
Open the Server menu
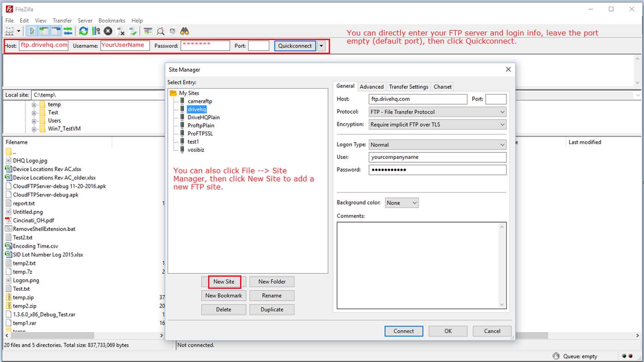(85, 21)
